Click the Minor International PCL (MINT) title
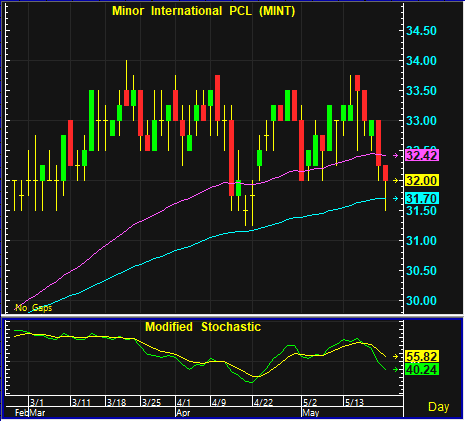 pyautogui.click(x=204, y=11)
